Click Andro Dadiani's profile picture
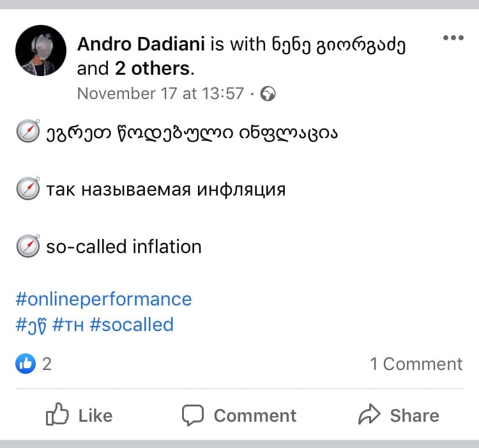Viewport: 479px width, 448px height. tap(41, 50)
